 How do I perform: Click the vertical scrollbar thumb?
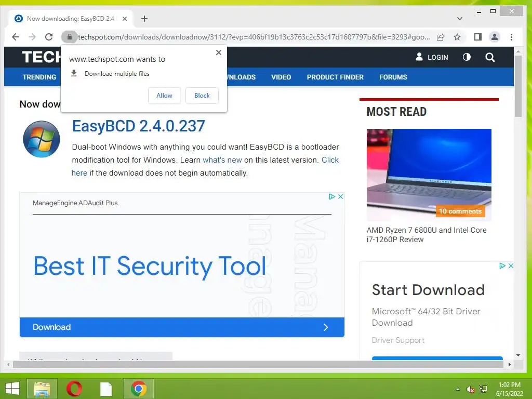coord(518,86)
